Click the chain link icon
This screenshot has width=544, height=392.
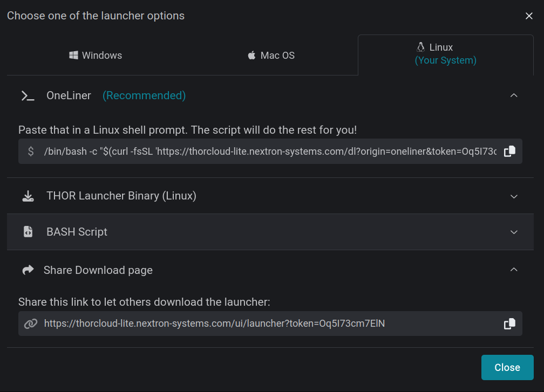coord(31,324)
